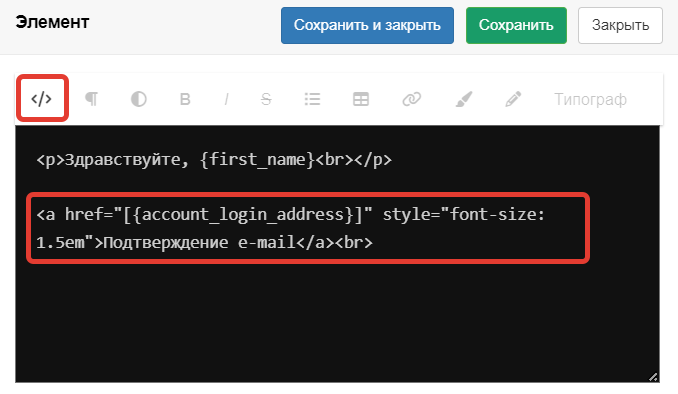
Task: Open paragraph formatting options
Action: (x=91, y=99)
